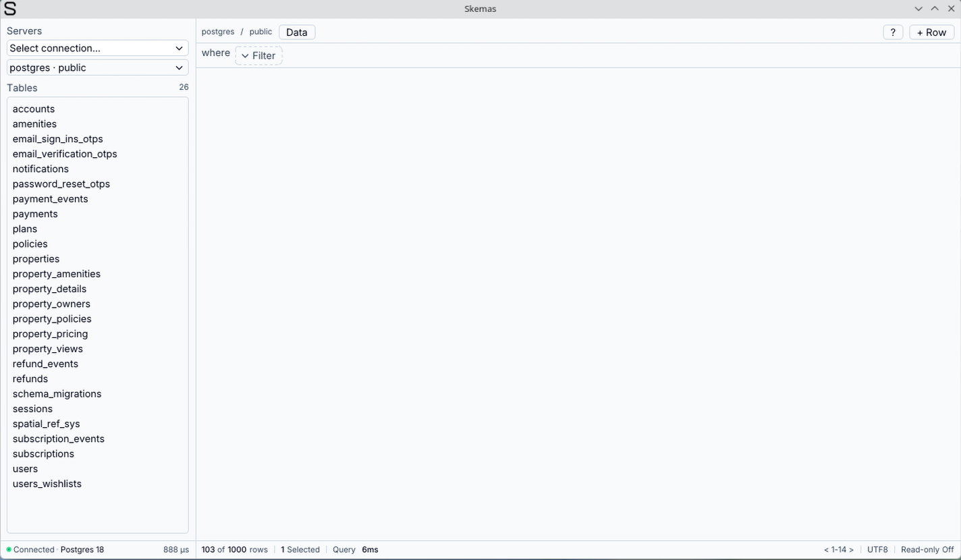Open the postgres · public schema dropdown
The height and width of the screenshot is (560, 961).
coord(97,67)
